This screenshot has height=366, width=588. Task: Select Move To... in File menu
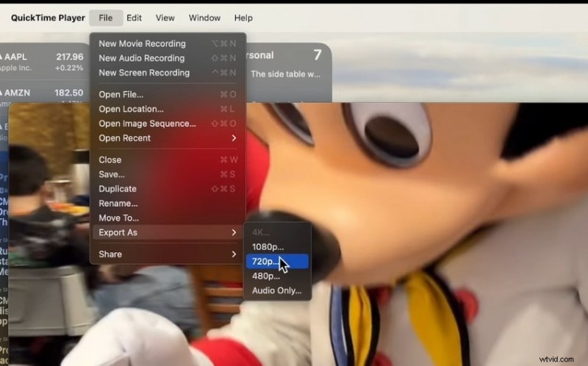(x=168, y=218)
